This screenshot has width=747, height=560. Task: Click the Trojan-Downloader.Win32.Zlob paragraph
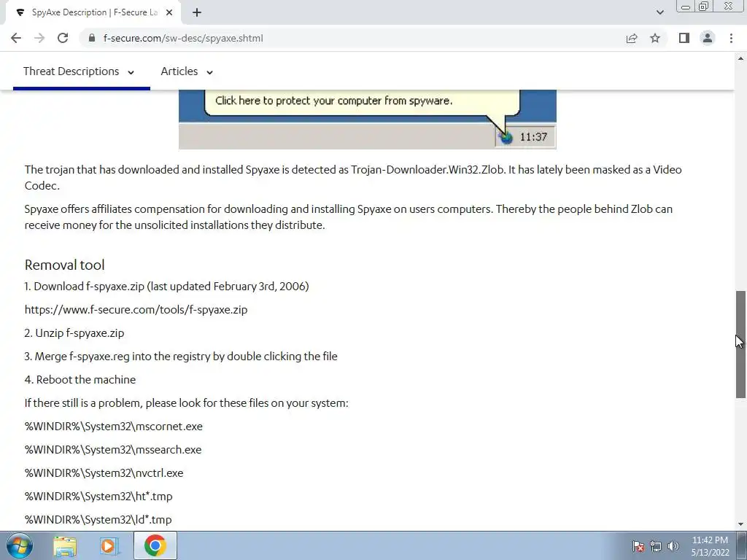tap(353, 178)
